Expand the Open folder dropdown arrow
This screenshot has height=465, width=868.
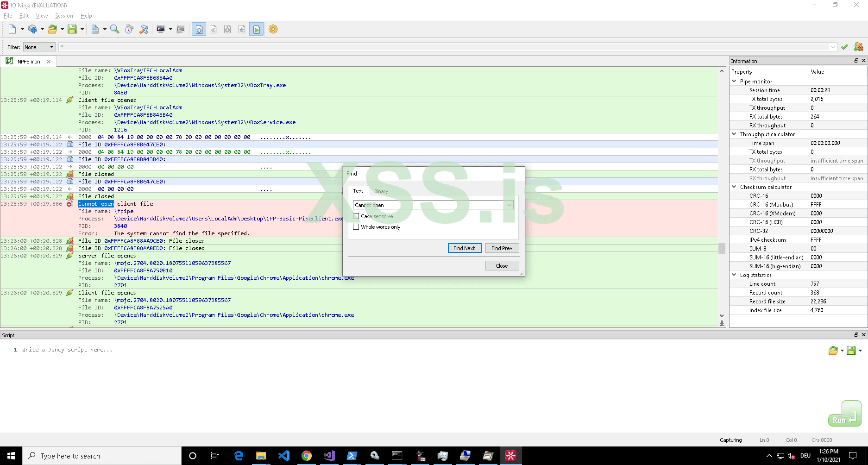pos(62,29)
